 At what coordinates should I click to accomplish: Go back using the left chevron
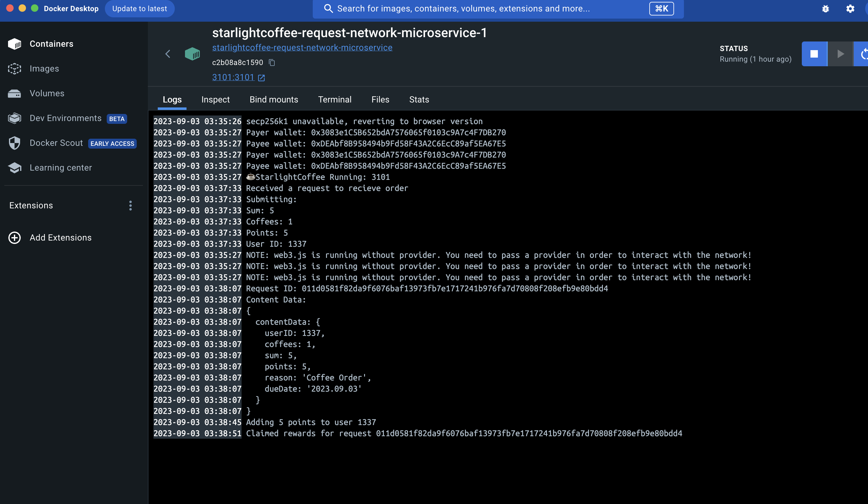tap(168, 54)
